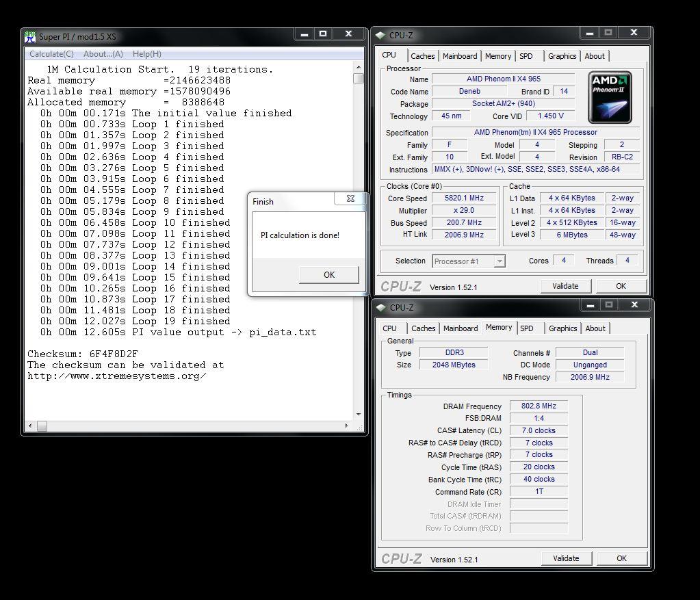Click the NB Frequency value in Memory window
The width and height of the screenshot is (700, 600).
click(590, 377)
